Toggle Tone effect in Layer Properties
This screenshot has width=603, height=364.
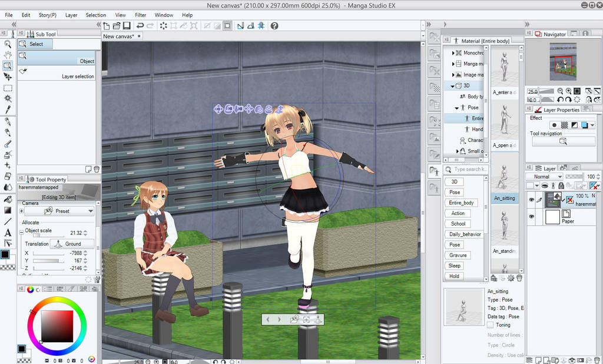[564, 125]
